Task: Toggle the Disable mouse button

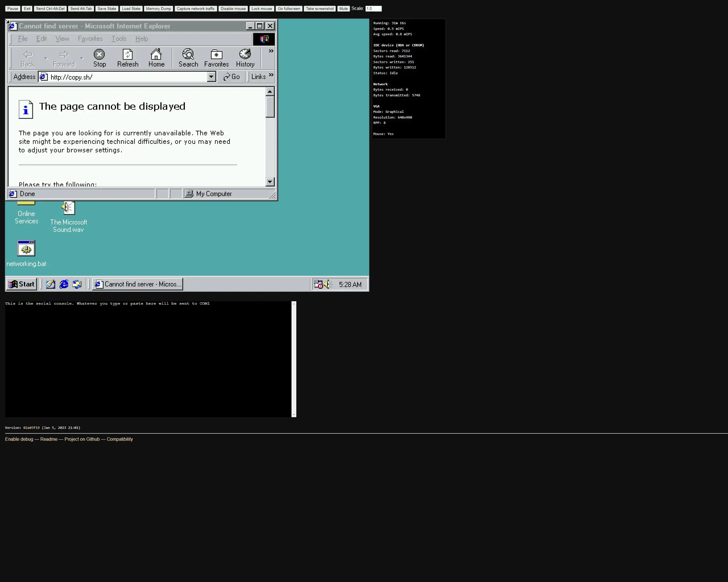Action: click(x=233, y=9)
